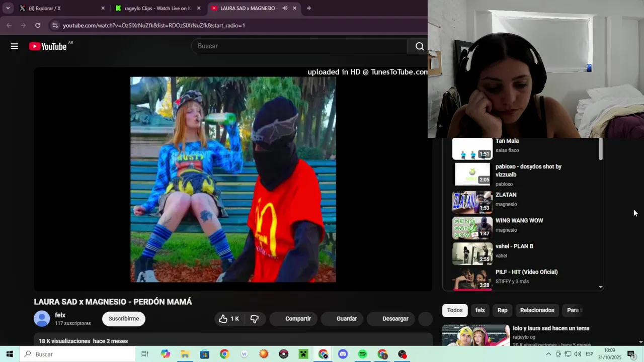The width and height of the screenshot is (644, 362).
Task: Click the video player area
Action: tap(233, 179)
